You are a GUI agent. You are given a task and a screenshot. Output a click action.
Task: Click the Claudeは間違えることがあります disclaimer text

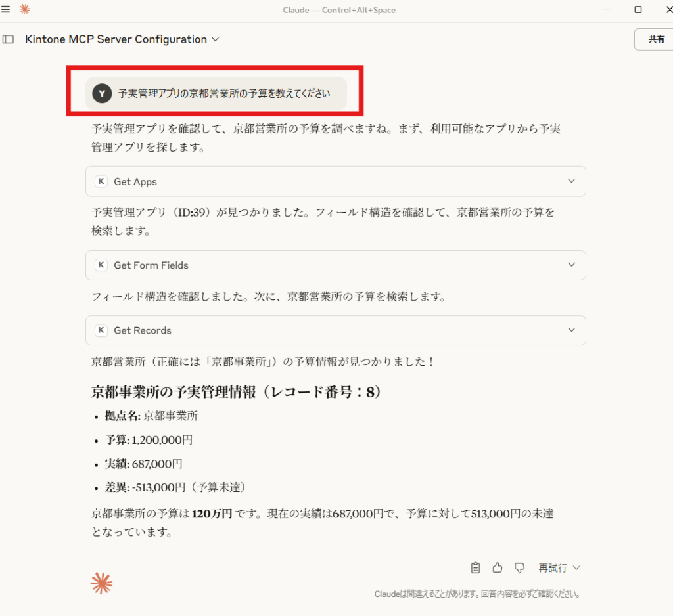pyautogui.click(x=477, y=594)
